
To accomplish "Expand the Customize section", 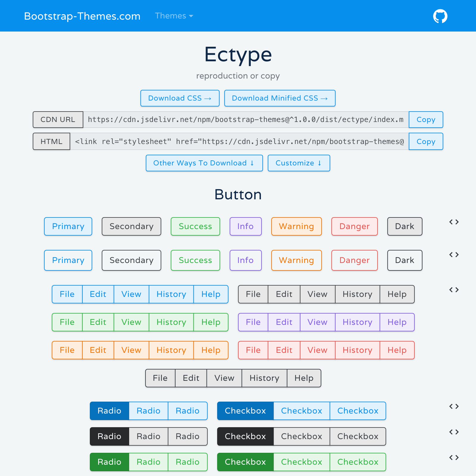I will [299, 163].
